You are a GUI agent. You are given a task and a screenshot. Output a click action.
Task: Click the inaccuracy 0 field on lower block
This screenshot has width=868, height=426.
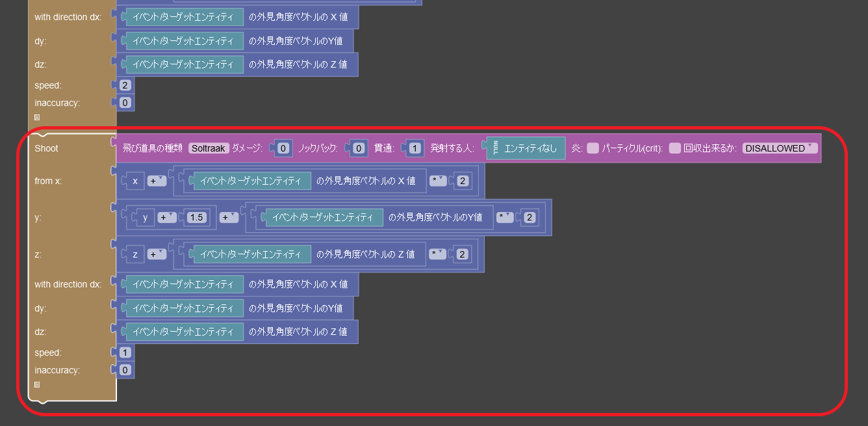pos(124,369)
